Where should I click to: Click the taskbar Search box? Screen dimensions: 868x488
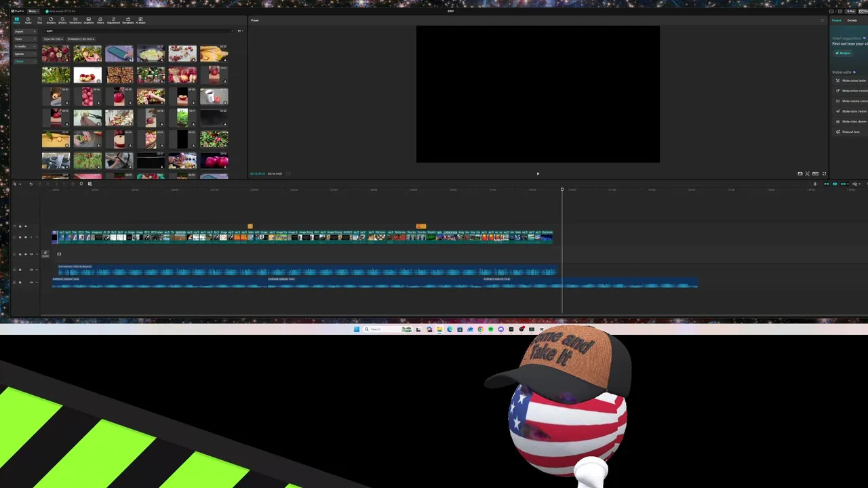pos(388,329)
